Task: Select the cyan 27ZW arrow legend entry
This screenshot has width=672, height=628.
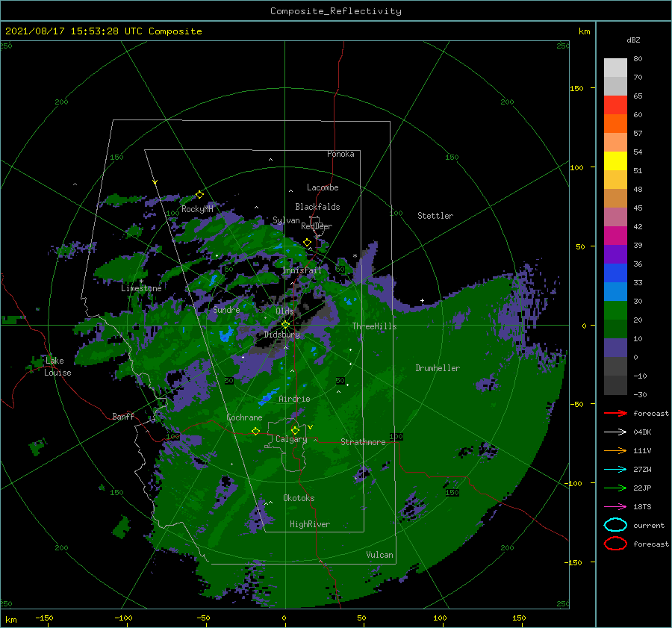Action: click(x=615, y=470)
